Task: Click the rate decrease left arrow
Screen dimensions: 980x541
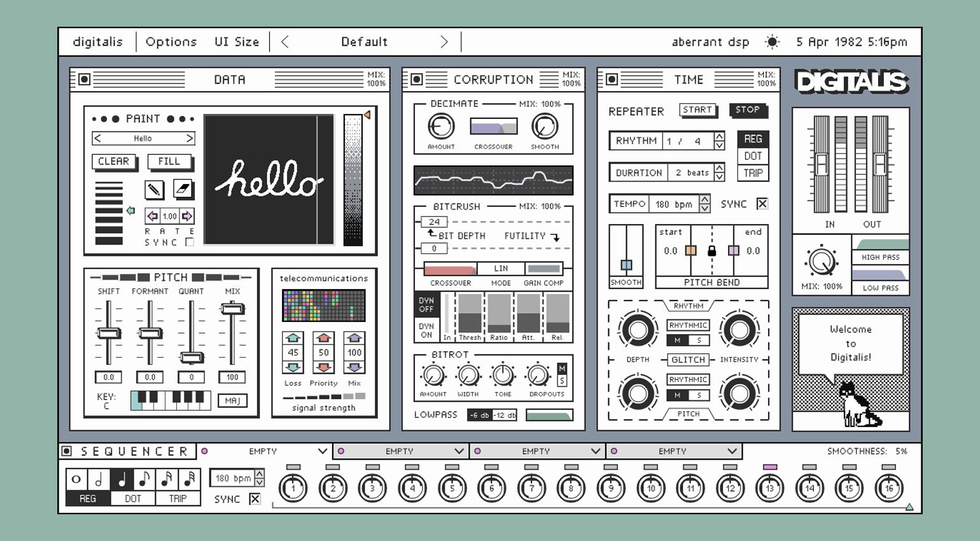Action: click(153, 216)
